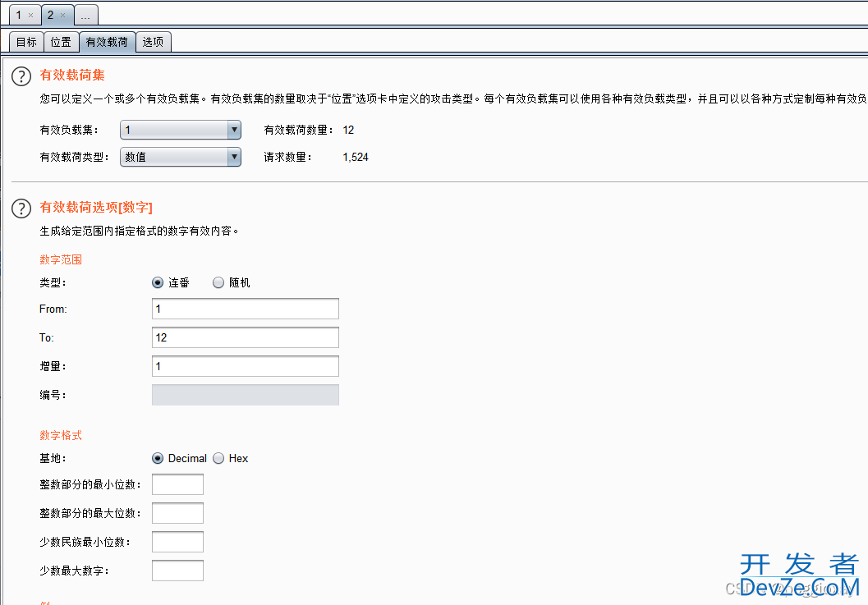Click the 数字格式 subsection label
868x605 pixels.
(61, 436)
